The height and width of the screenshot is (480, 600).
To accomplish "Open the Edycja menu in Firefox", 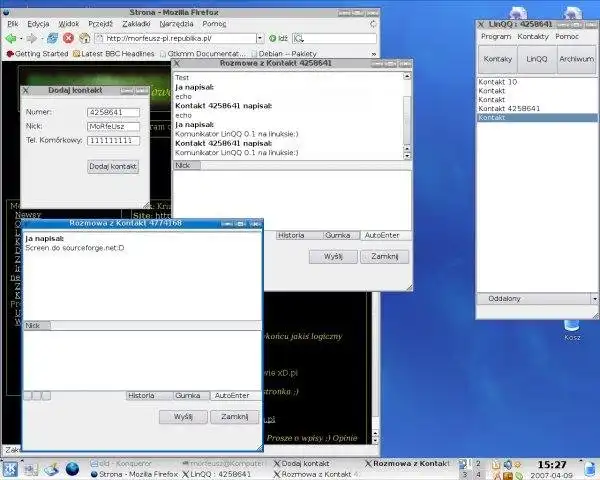I will coord(38,24).
